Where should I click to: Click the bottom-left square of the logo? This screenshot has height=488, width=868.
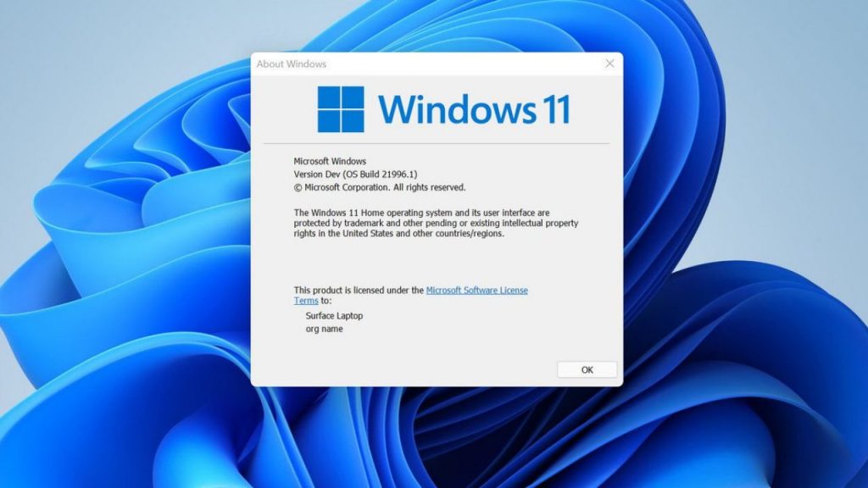click(328, 119)
